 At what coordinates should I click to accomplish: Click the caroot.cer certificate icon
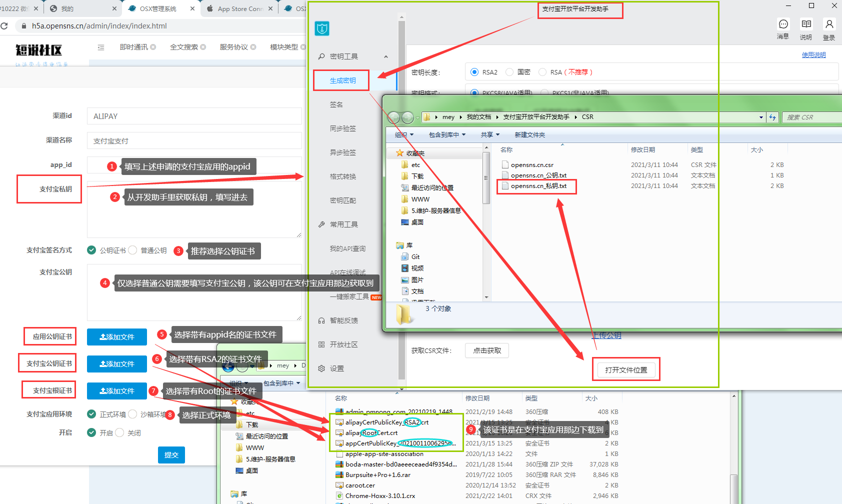pyautogui.click(x=339, y=485)
